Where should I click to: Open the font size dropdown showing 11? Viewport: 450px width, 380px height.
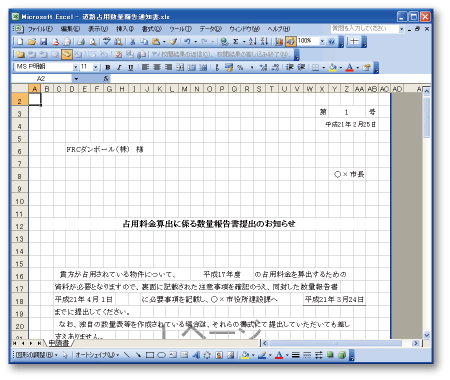coord(96,68)
